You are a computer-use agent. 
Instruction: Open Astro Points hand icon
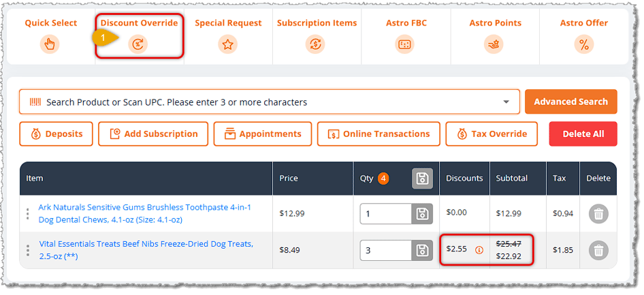coord(494,44)
